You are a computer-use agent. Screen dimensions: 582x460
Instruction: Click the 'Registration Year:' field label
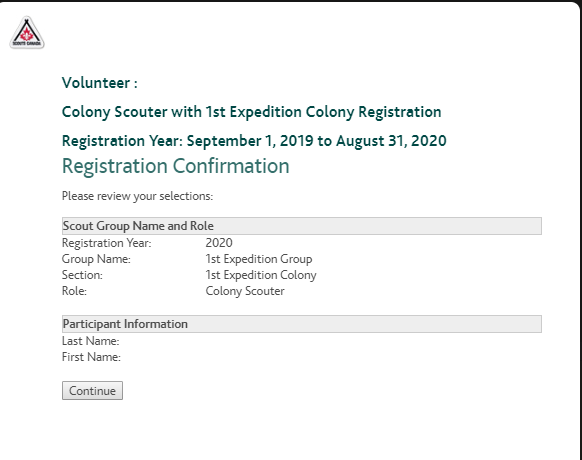[x=107, y=243]
